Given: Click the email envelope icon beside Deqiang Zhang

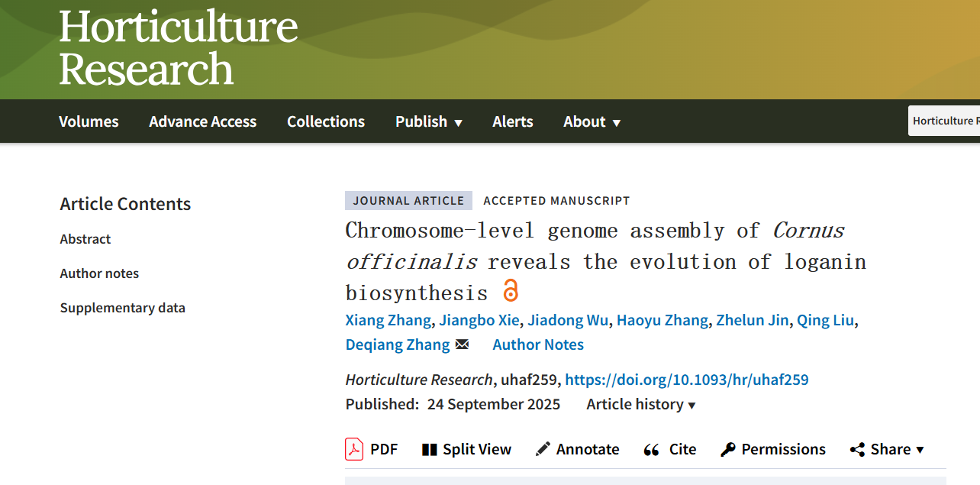Looking at the screenshot, I should 462,344.
